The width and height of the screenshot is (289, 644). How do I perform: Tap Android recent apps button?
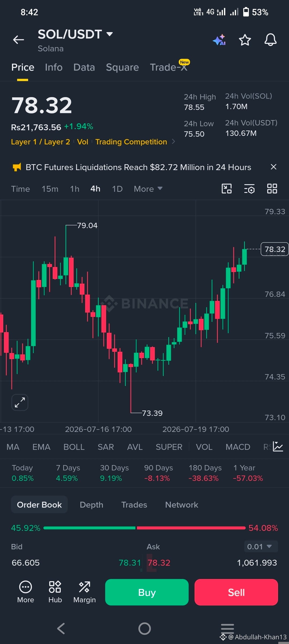coord(227,628)
